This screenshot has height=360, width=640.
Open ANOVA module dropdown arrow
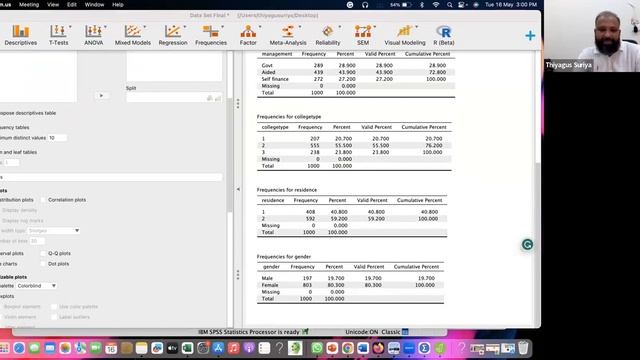coord(105,27)
